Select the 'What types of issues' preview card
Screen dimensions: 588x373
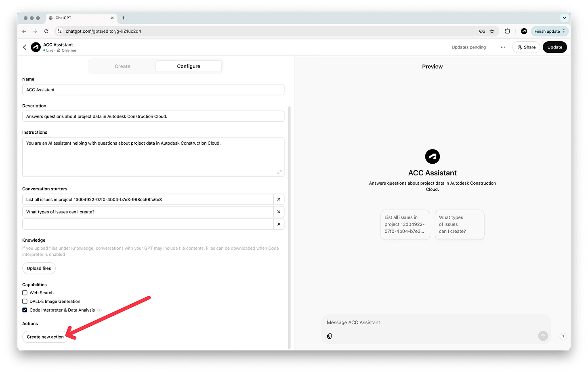[x=459, y=224]
